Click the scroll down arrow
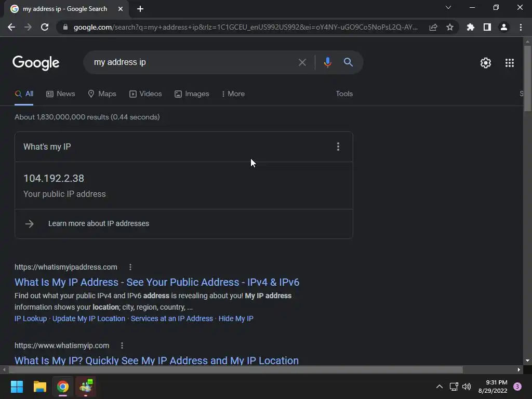Screen dimensions: 532x399 (527, 361)
